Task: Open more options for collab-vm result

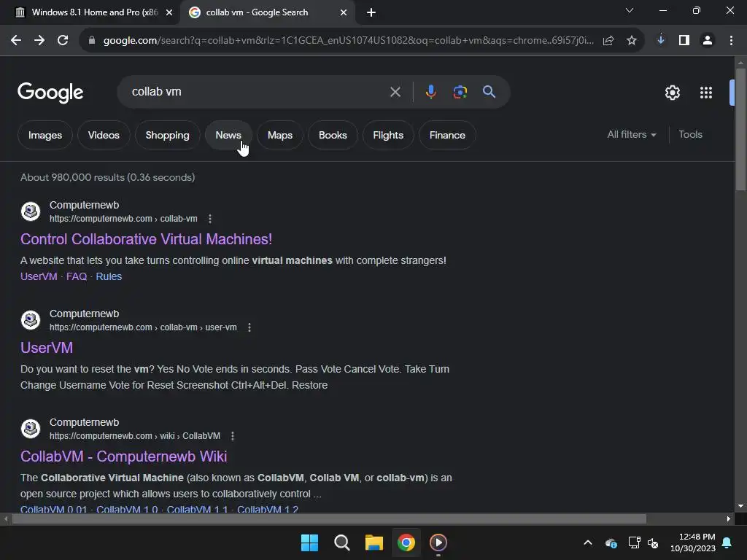Action: pyautogui.click(x=210, y=219)
